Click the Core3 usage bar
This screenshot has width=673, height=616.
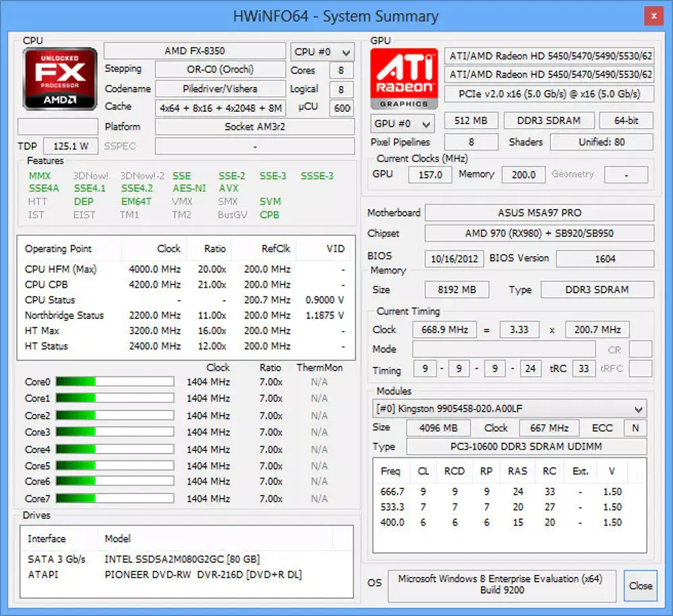pos(115,432)
